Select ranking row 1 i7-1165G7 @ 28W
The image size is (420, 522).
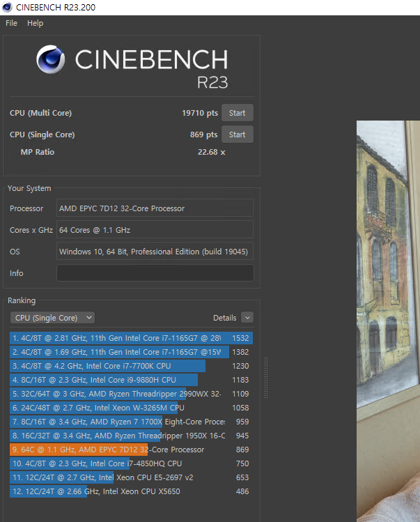[x=131, y=338]
